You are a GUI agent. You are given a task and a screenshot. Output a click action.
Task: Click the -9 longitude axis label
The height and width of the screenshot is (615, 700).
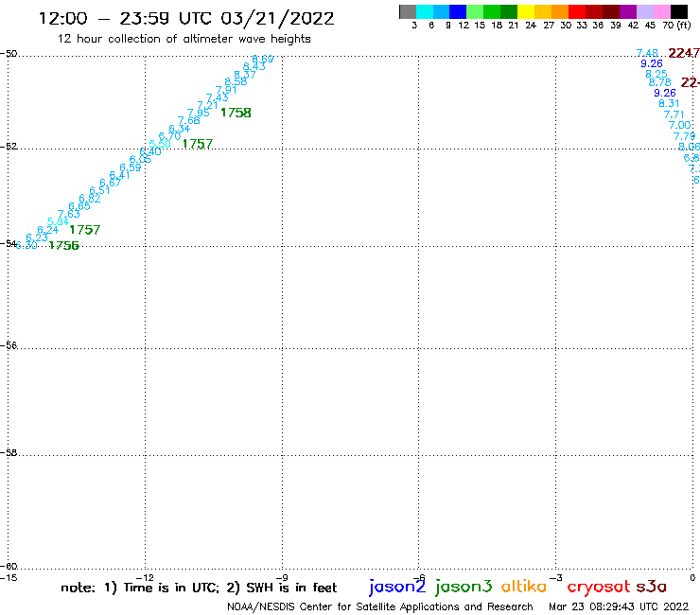[282, 577]
